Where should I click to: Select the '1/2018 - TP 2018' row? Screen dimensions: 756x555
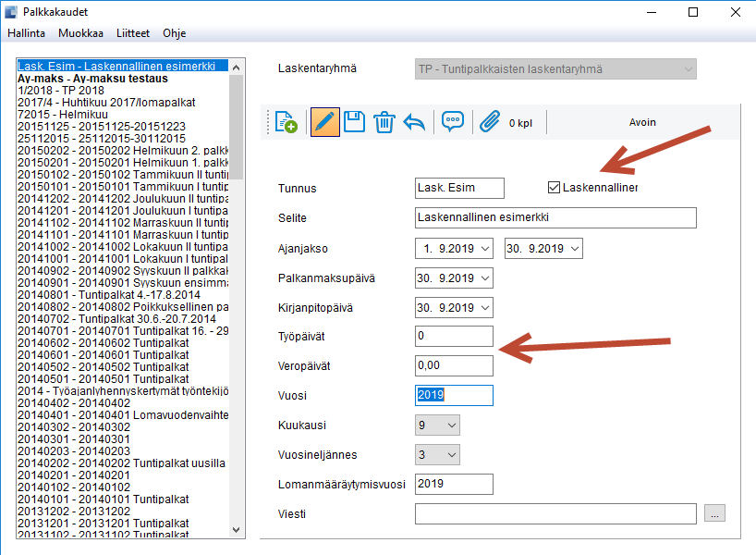point(123,91)
